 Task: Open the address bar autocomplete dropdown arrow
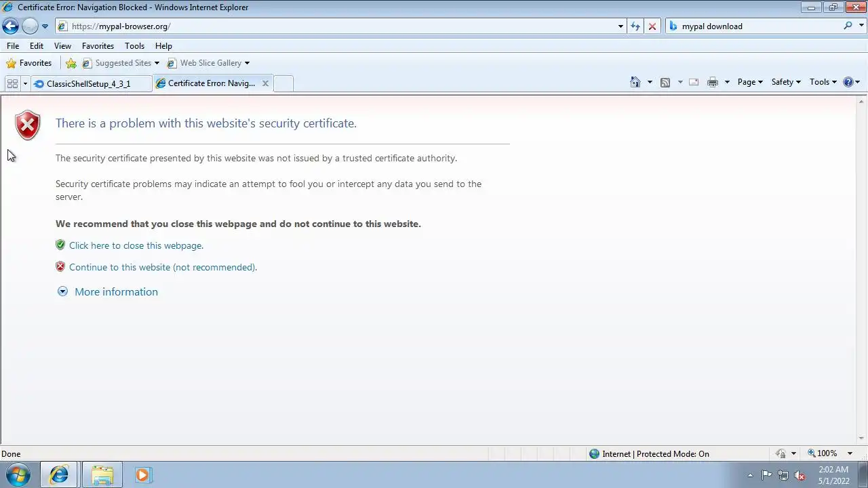click(x=620, y=26)
